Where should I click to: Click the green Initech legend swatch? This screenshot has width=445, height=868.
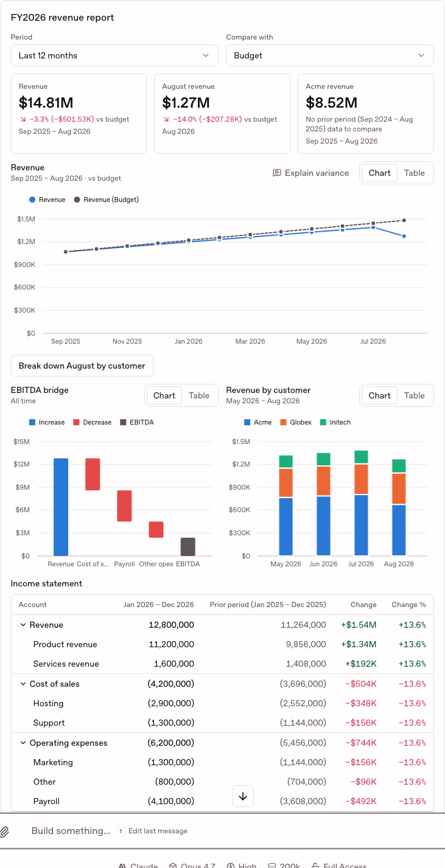pos(323,422)
